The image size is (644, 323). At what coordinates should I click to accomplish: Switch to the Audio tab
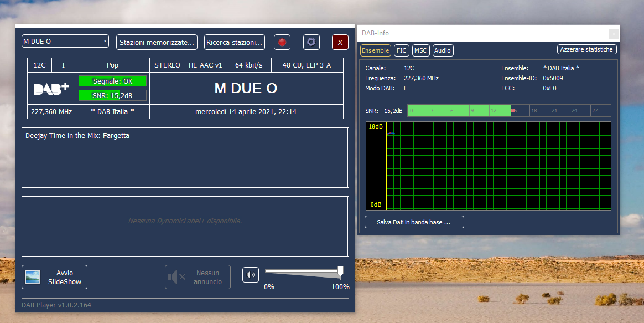443,50
